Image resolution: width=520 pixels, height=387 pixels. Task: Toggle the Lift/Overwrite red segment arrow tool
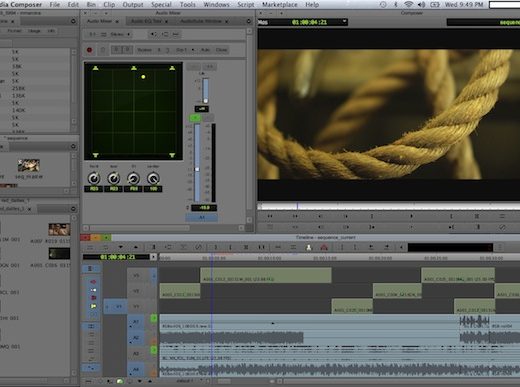93,282
